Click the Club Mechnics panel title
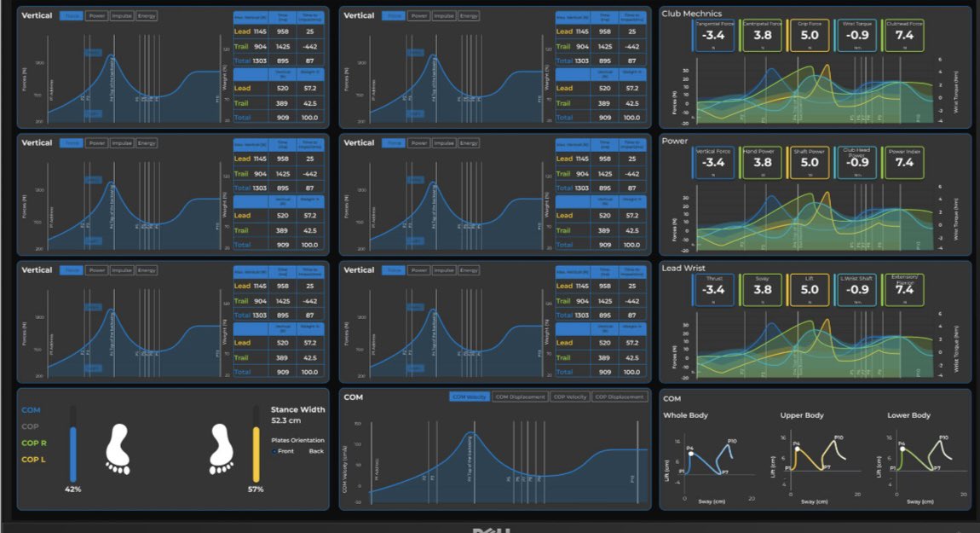 [x=692, y=14]
